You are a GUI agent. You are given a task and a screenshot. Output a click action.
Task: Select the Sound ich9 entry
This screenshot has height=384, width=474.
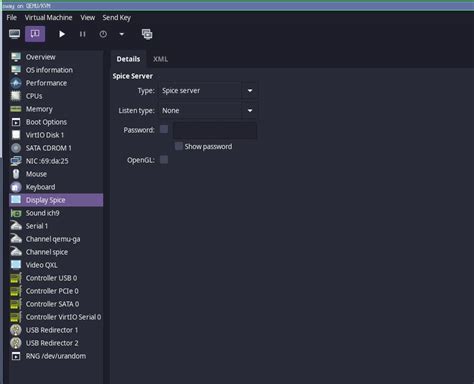(x=56, y=213)
